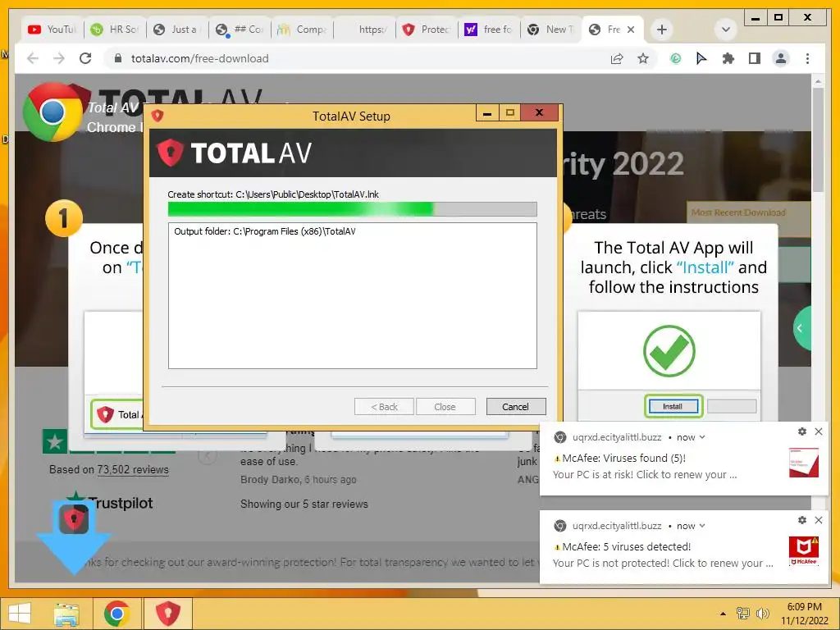This screenshot has height=630, width=840.
Task: Open the Windows Start menu
Action: click(20, 614)
